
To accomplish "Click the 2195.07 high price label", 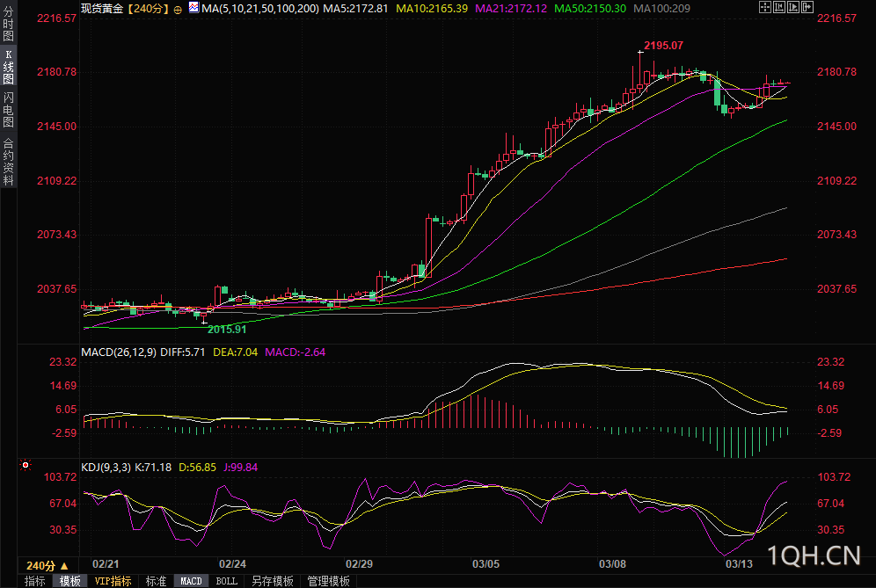I will (x=663, y=46).
